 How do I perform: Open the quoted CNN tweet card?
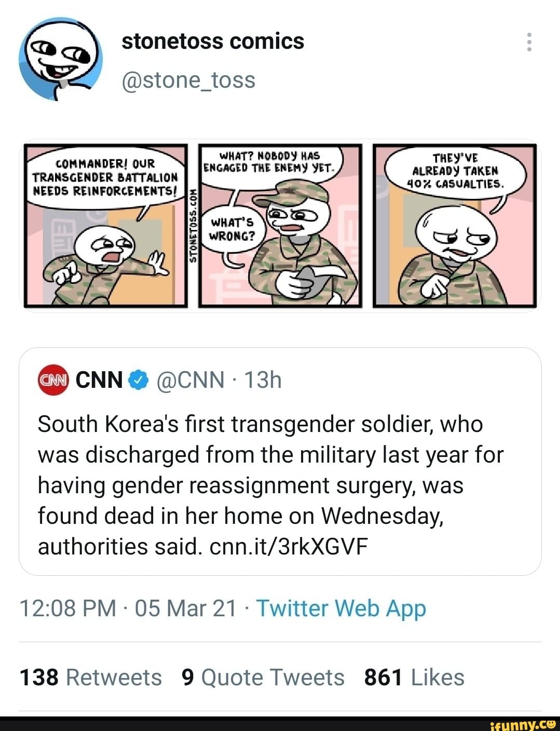(280, 462)
